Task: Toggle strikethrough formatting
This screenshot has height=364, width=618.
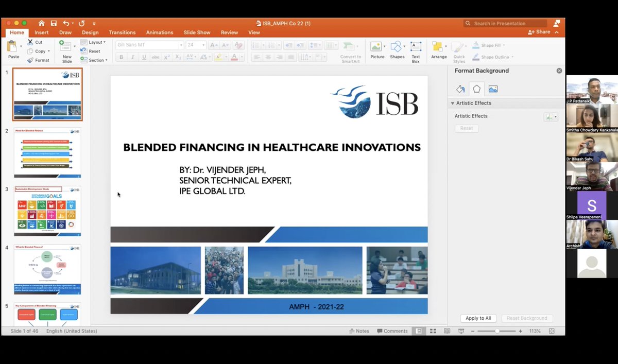Action: click(156, 57)
